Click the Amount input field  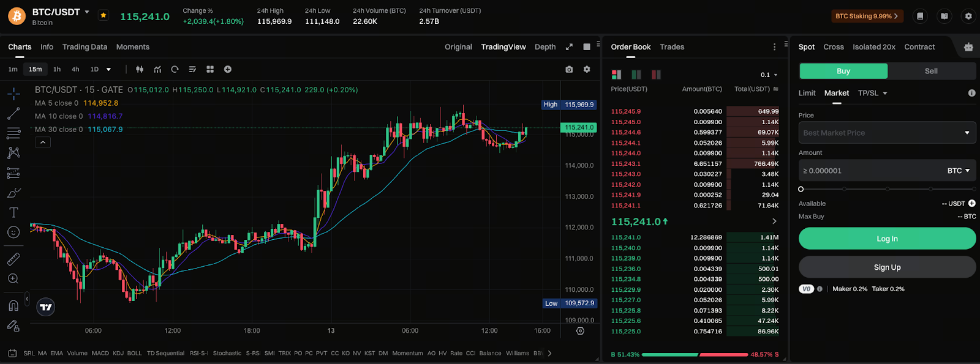pos(887,171)
